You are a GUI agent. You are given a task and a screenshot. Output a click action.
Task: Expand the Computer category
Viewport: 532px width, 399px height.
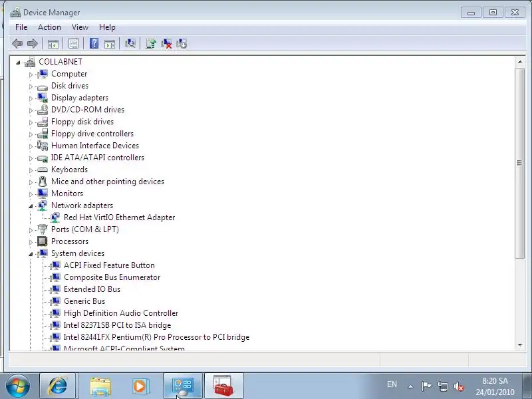click(x=31, y=74)
